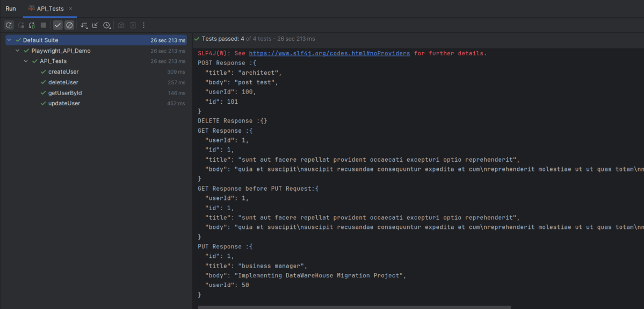Open the test history clock icon
Image resolution: width=644 pixels, height=309 pixels.
coord(107,25)
